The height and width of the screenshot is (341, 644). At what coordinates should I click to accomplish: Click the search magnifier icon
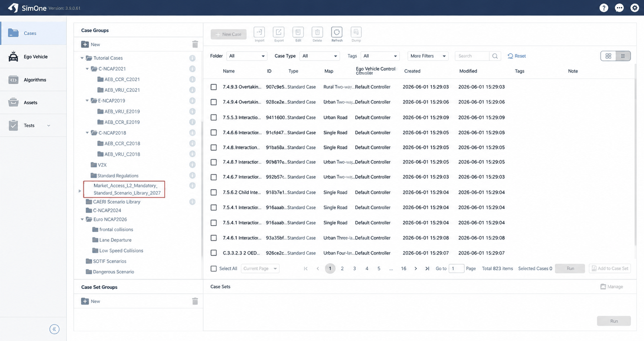coord(495,56)
